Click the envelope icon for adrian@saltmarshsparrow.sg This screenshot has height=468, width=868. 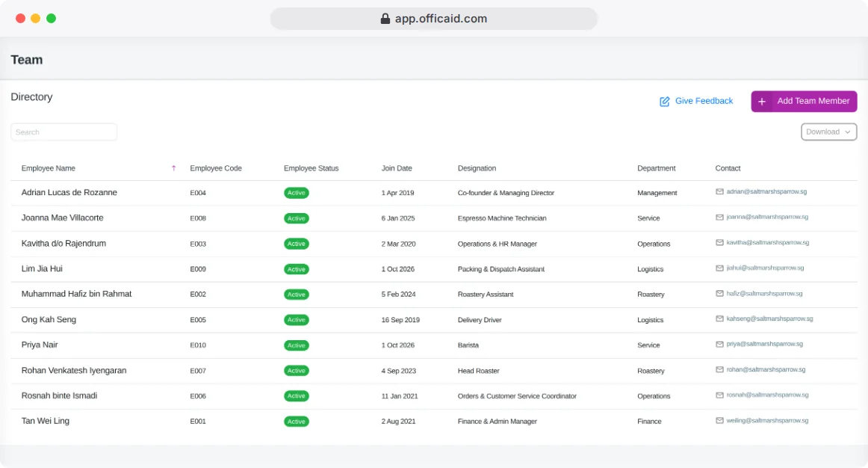point(719,191)
